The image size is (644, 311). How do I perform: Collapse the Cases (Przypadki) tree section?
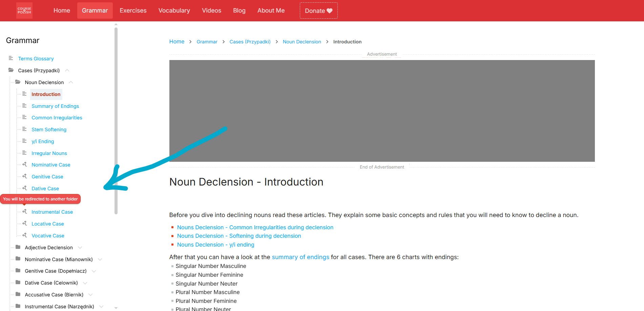(67, 70)
